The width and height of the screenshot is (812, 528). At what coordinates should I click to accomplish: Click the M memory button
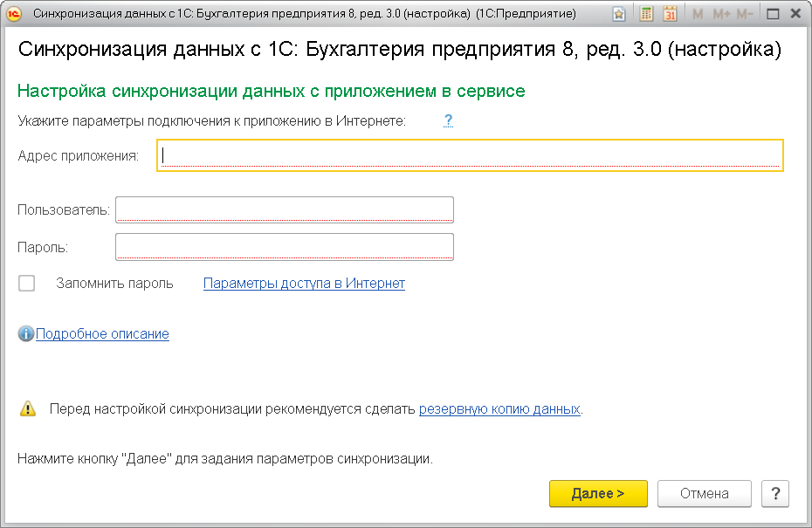[x=698, y=14]
